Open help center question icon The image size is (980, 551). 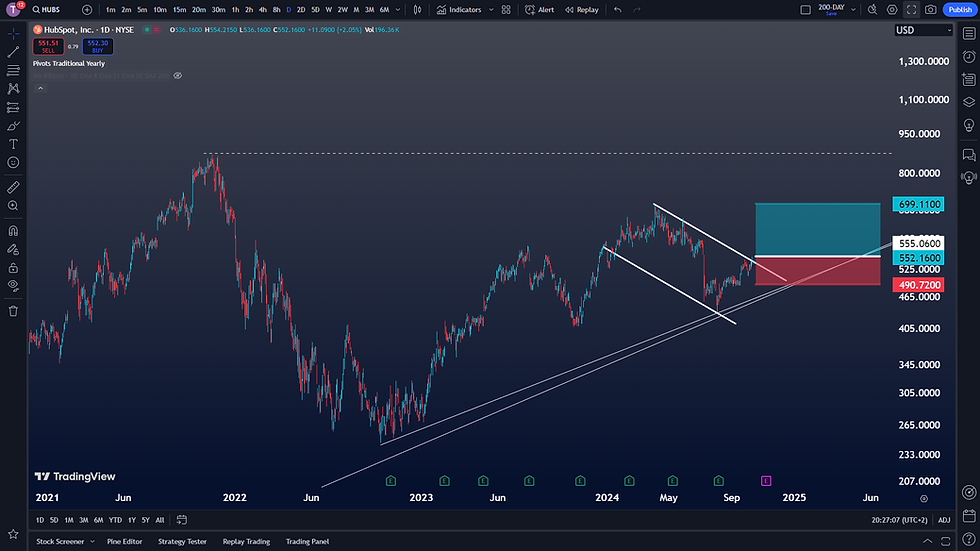[969, 539]
